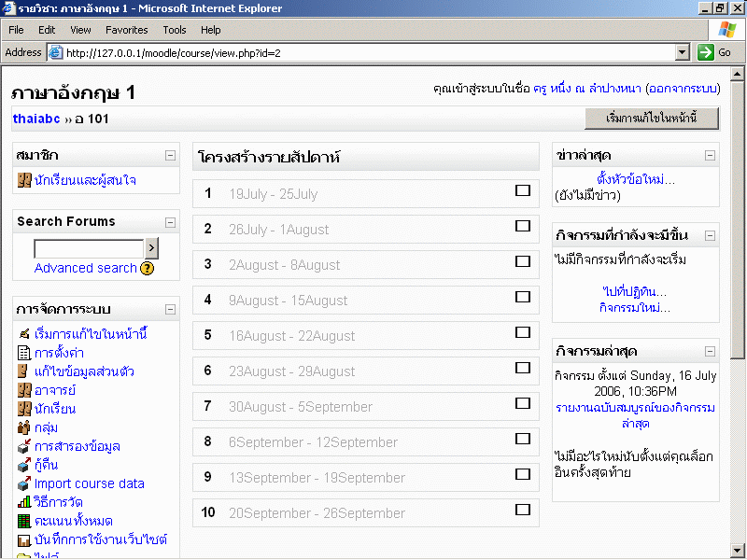Collapse the Search Forums block
Viewport: 747px width, 560px height.
pyautogui.click(x=170, y=222)
